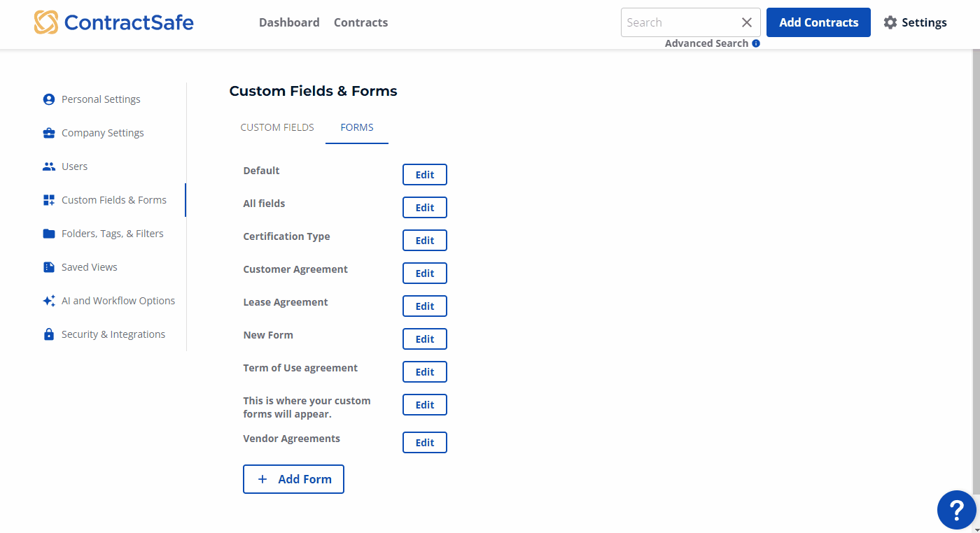Clear the search field with the X icon

click(x=746, y=22)
